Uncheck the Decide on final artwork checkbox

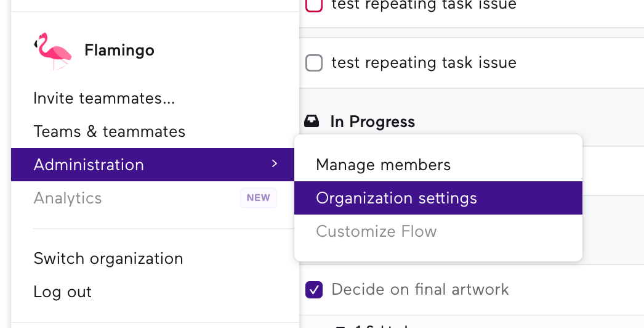click(314, 290)
